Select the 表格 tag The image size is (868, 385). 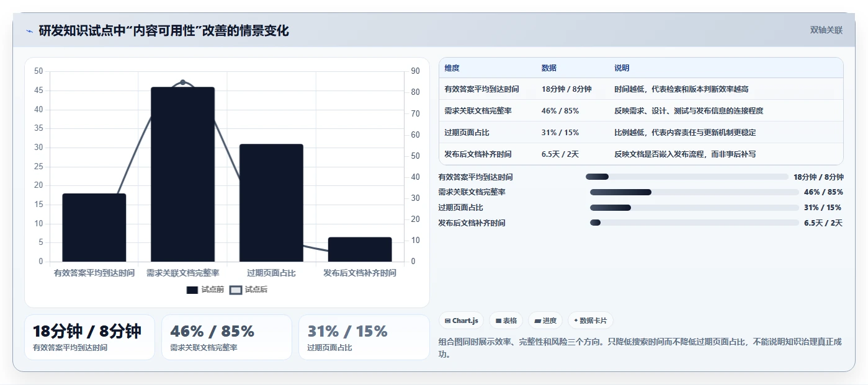tap(506, 321)
